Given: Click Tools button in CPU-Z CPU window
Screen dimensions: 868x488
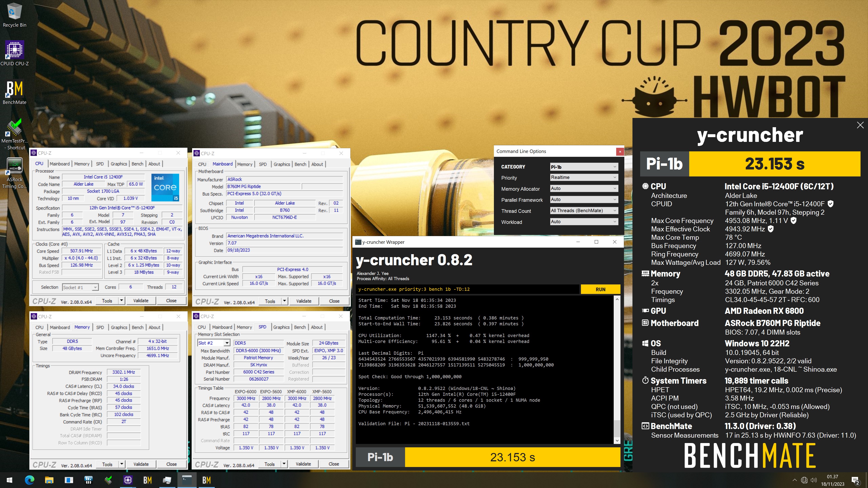Looking at the screenshot, I should [x=107, y=300].
